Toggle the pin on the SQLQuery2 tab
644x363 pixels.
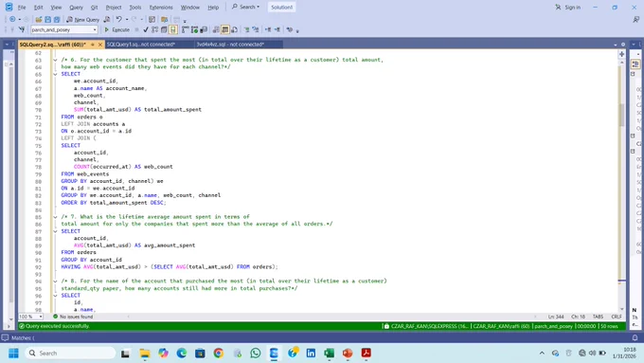[x=93, y=45]
